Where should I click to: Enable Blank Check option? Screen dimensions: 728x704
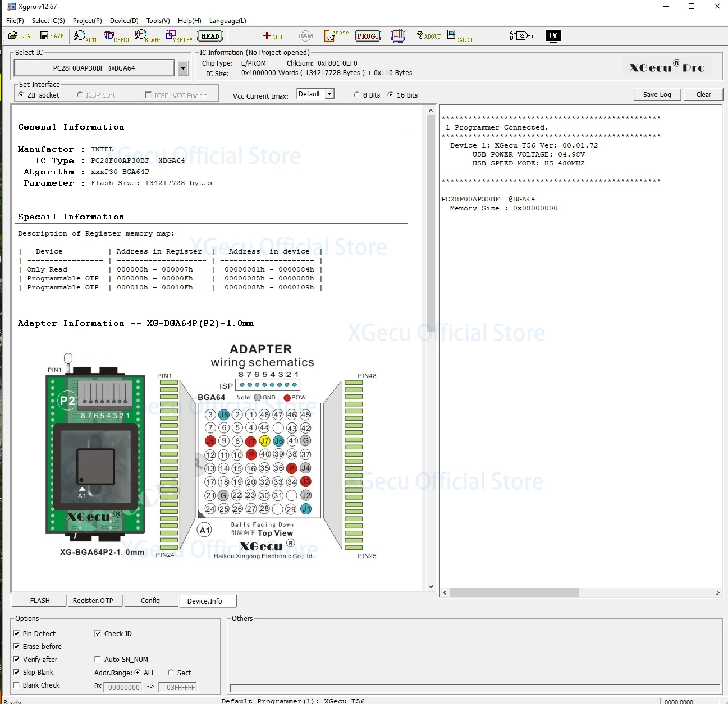click(36, 685)
